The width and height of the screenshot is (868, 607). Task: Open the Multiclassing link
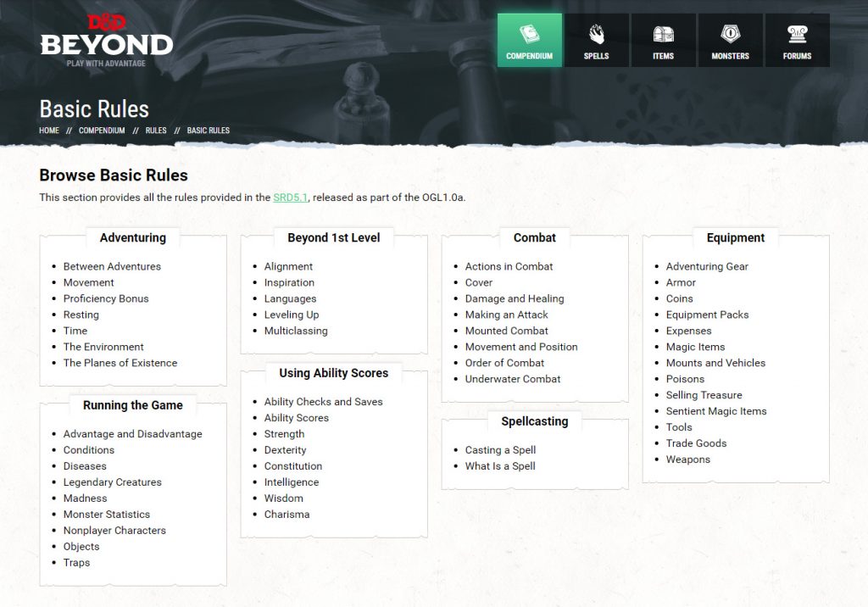[296, 331]
